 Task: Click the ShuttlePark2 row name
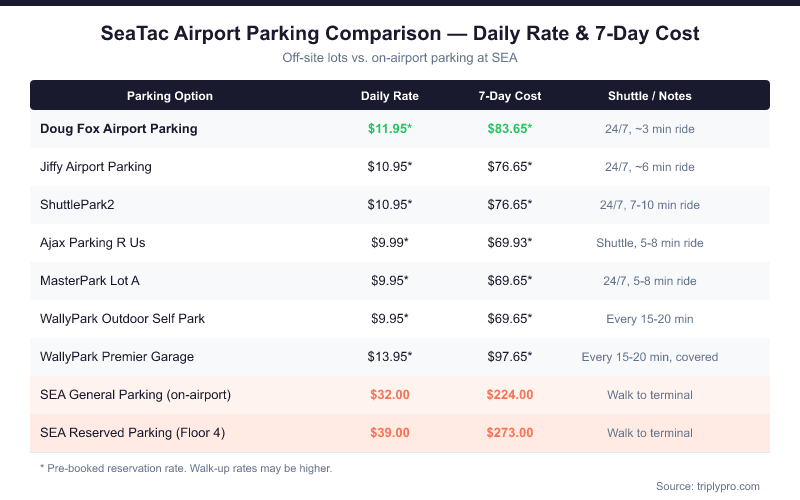click(78, 204)
